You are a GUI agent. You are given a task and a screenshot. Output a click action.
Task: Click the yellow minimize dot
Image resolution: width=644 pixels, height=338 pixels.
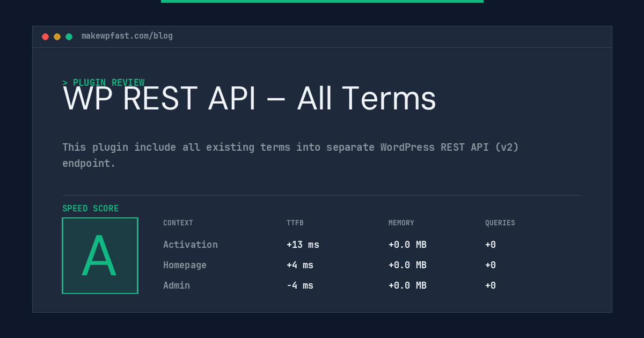point(57,36)
